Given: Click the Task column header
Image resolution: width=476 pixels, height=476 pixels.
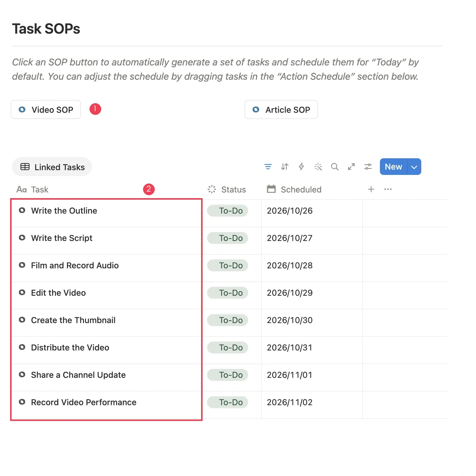Looking at the screenshot, I should tap(32, 190).
